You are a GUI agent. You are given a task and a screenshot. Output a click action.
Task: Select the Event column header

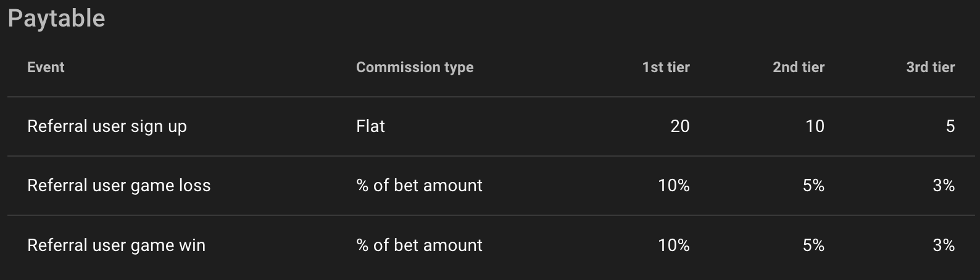[x=46, y=67]
